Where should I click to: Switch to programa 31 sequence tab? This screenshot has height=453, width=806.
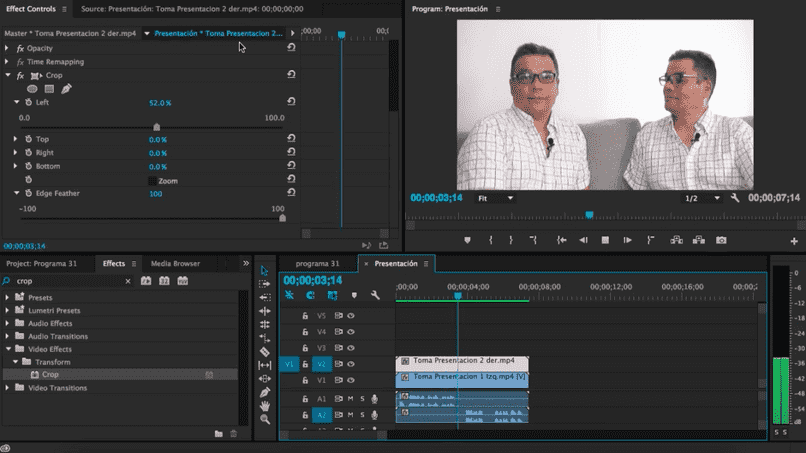(x=317, y=263)
